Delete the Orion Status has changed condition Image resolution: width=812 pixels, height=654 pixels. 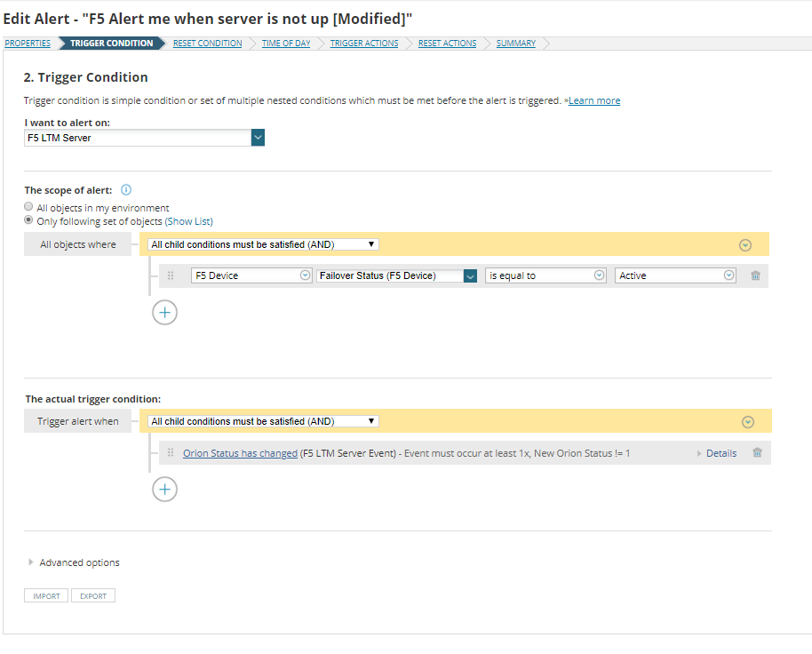(757, 452)
